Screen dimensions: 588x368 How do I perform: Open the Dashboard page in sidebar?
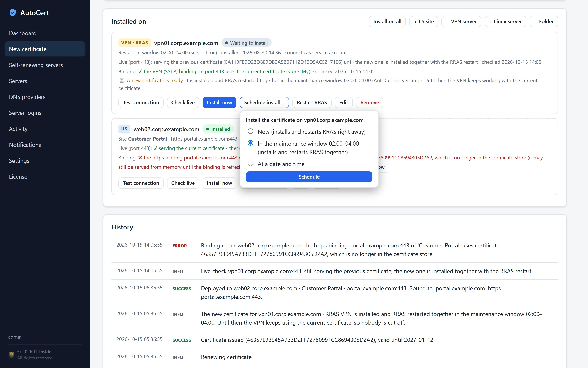[45, 33]
